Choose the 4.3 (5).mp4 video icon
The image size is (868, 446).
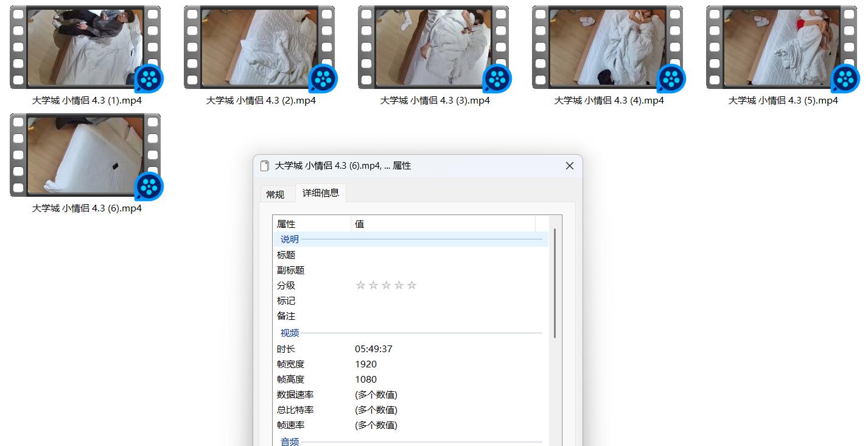782,48
